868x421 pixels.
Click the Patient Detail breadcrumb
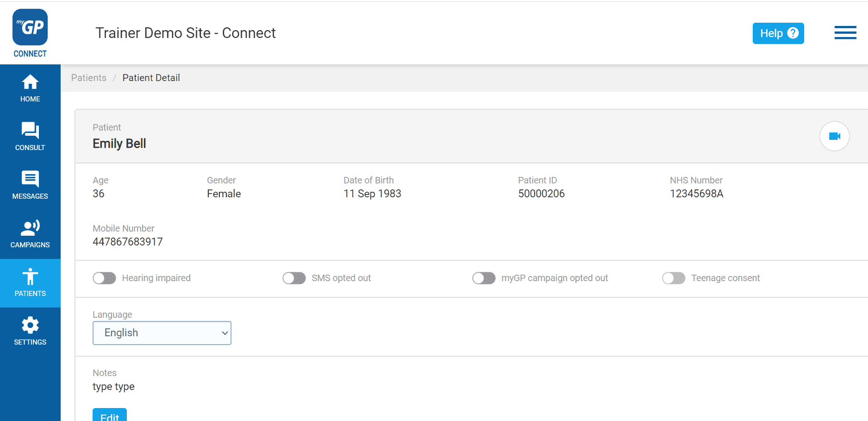(x=151, y=78)
